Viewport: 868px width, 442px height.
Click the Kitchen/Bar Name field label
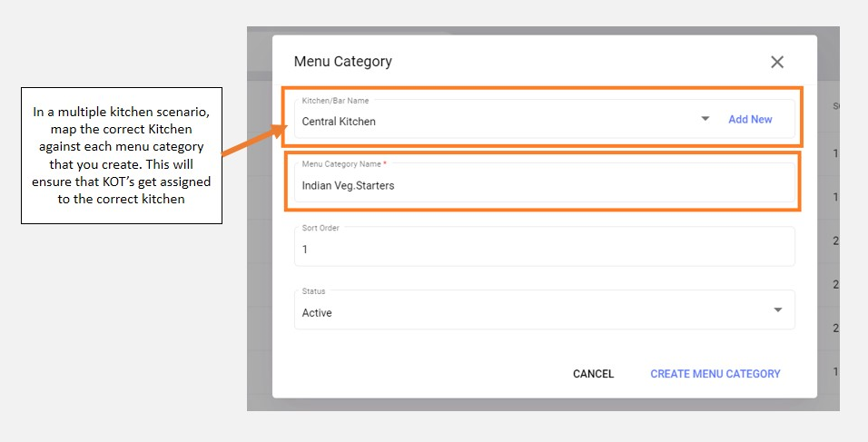pyautogui.click(x=335, y=101)
